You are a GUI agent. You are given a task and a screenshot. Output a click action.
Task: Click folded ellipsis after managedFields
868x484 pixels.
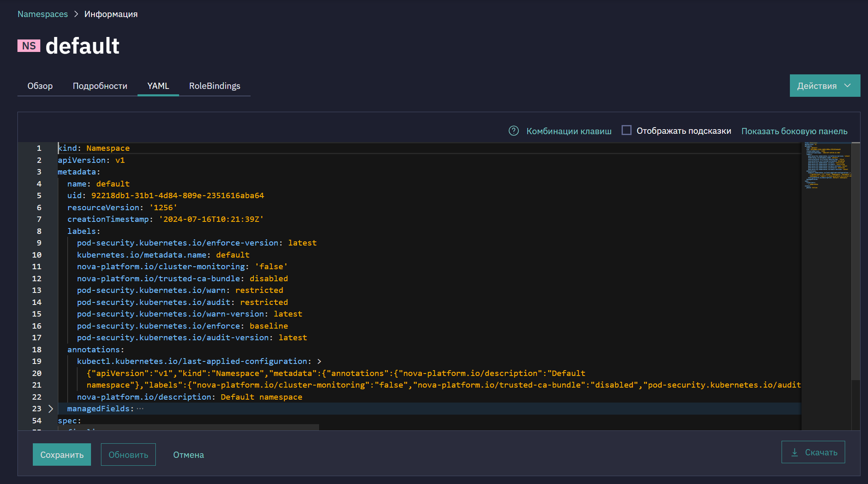(x=140, y=409)
